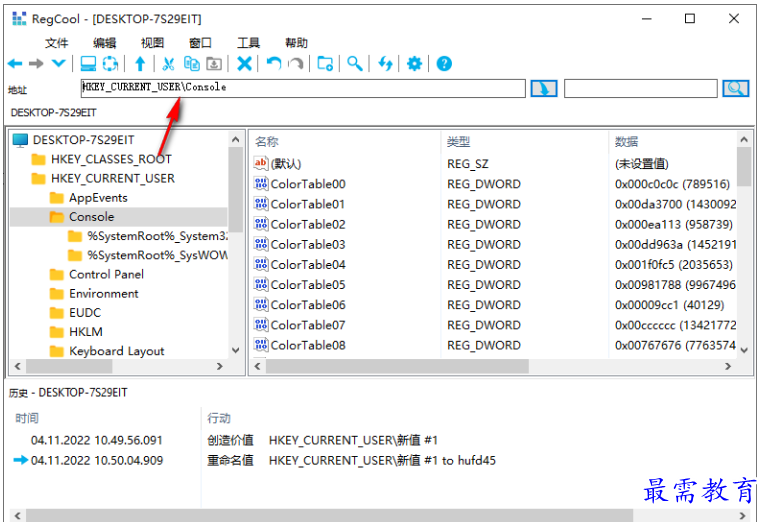
Task: Click the blue X delete icon
Action: [244, 63]
